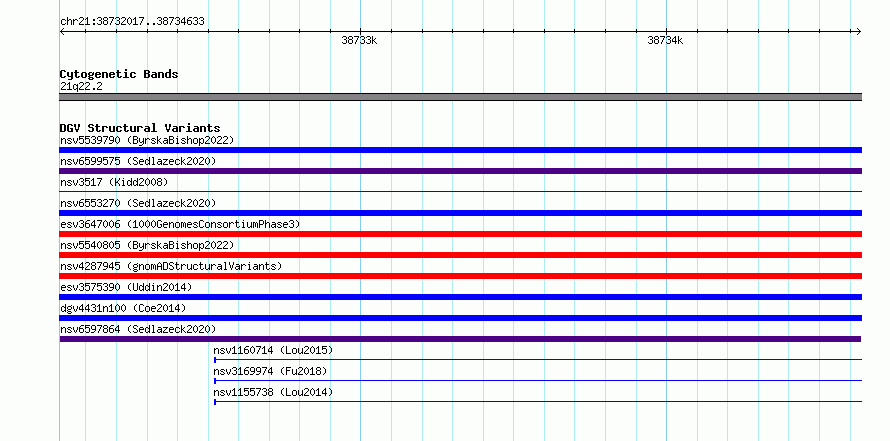Open nsv1155738 (Lou2014) label
Viewport: 890px width, 441px height.
[273, 392]
